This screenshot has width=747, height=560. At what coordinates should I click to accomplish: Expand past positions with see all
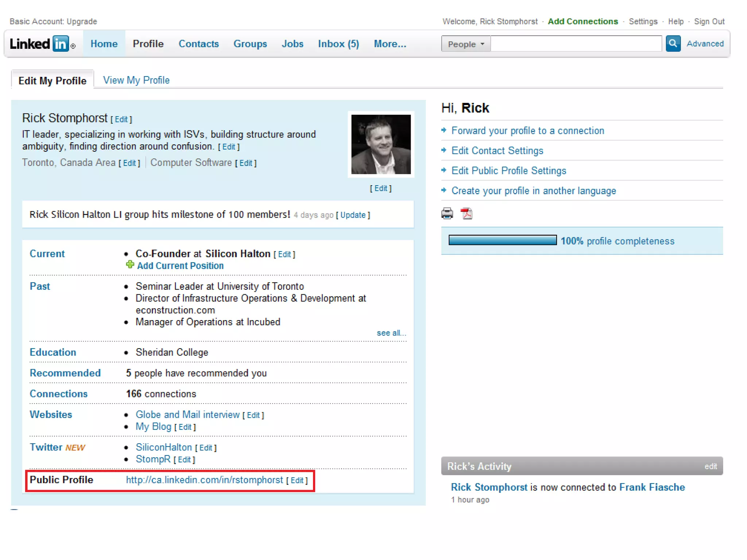coord(391,333)
